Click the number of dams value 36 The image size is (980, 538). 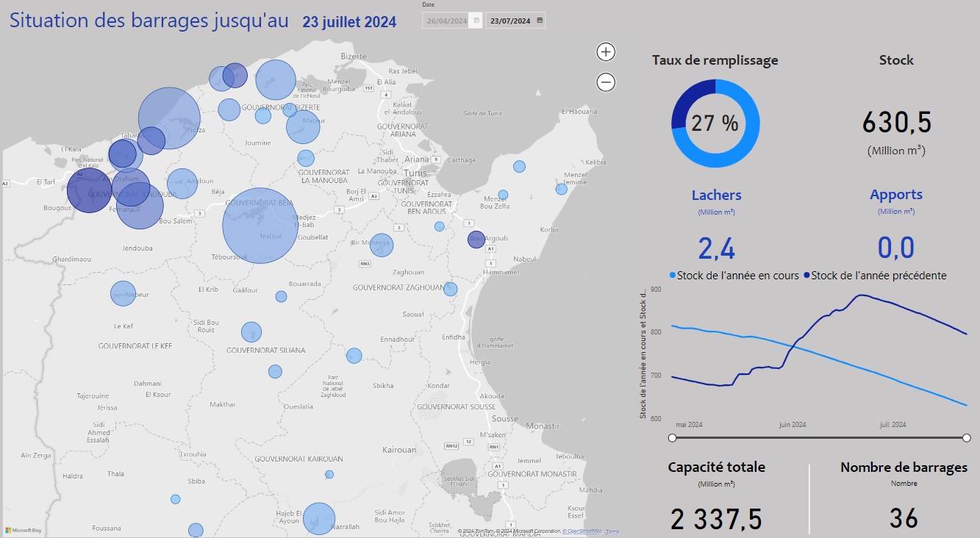pyautogui.click(x=904, y=519)
